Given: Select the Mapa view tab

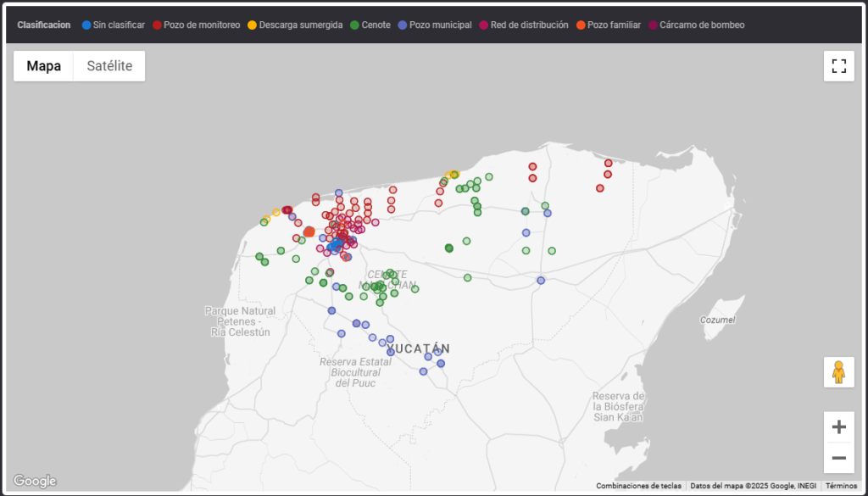Looking at the screenshot, I should tap(44, 66).
